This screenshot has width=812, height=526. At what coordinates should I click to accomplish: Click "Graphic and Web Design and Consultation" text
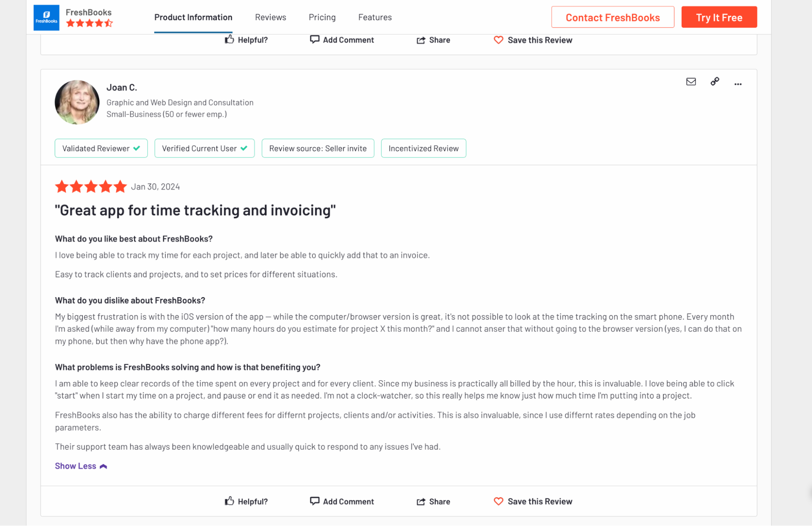tap(180, 103)
